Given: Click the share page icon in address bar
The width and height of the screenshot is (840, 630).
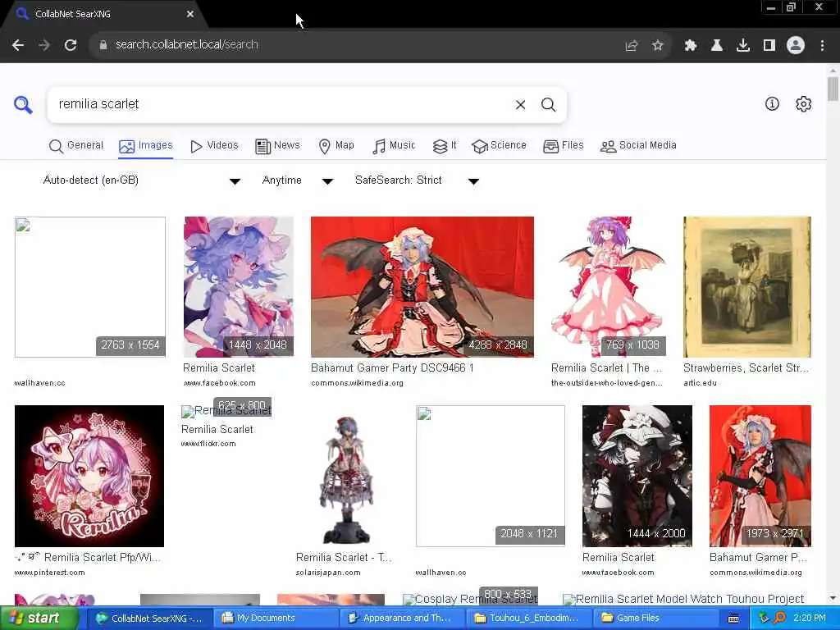Looking at the screenshot, I should tap(632, 46).
